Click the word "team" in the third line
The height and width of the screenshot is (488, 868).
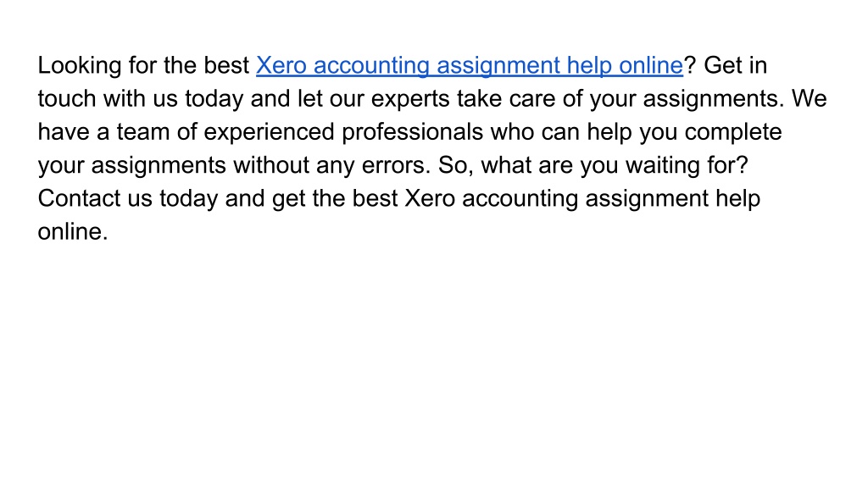click(x=142, y=132)
